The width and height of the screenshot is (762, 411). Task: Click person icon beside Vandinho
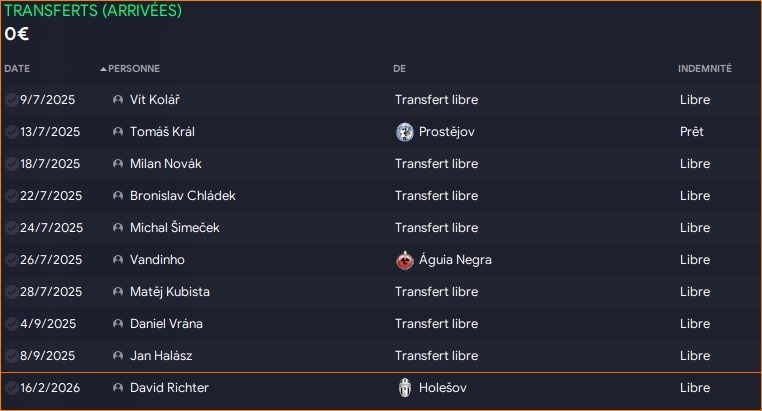[118, 260]
